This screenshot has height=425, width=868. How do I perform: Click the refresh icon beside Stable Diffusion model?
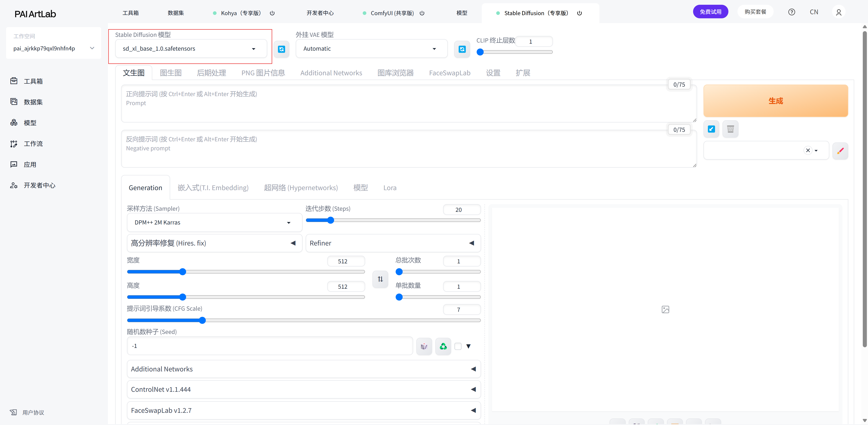pyautogui.click(x=281, y=50)
